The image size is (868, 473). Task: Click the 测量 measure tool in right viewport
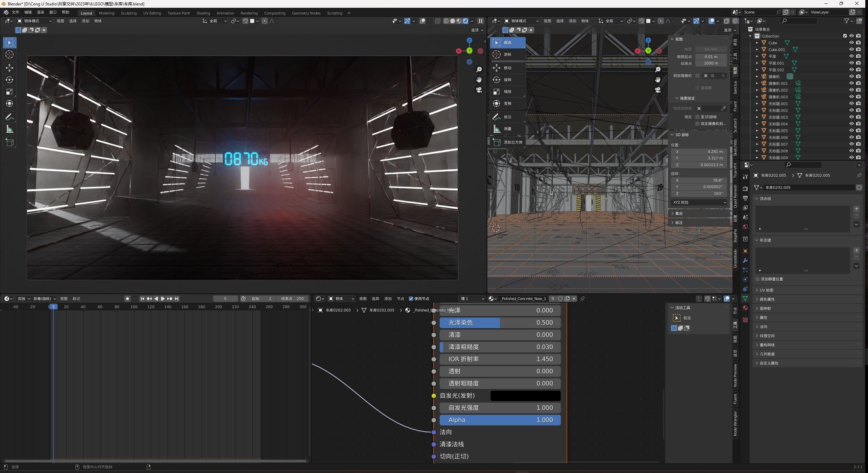[507, 129]
